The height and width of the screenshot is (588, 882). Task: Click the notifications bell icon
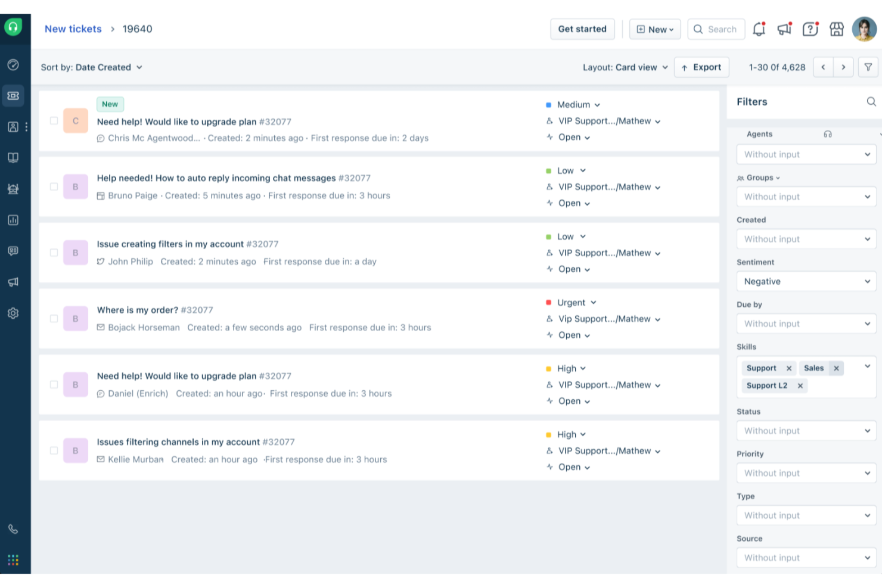[x=759, y=29]
